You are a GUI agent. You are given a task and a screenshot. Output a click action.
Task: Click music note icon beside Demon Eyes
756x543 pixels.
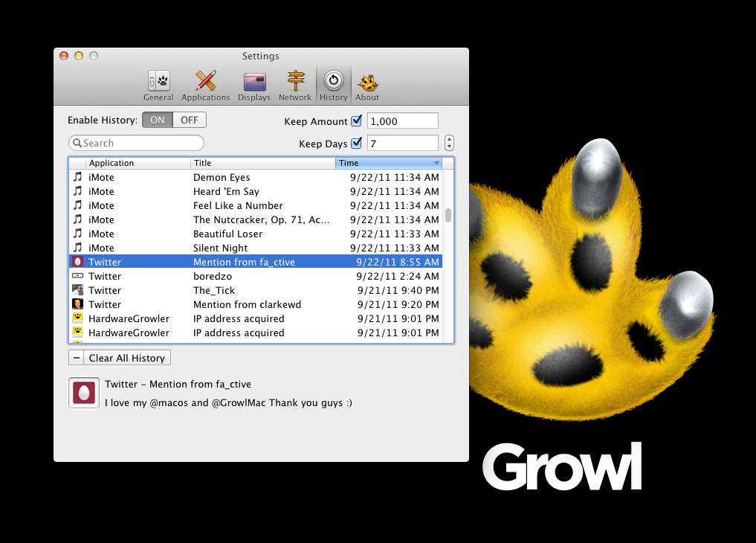77,177
